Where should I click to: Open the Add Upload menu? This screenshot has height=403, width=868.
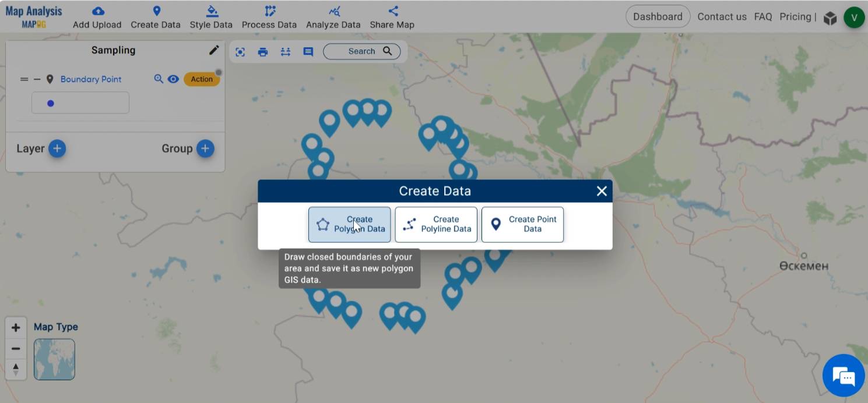97,17
